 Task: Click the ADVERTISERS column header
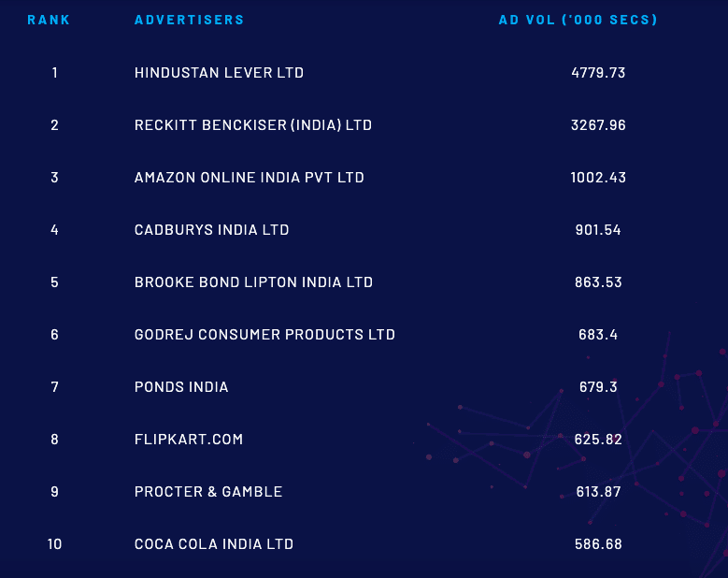coord(189,20)
